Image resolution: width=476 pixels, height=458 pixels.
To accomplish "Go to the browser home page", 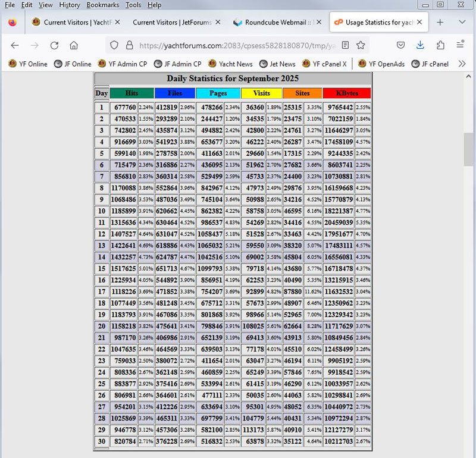I will 74,45.
